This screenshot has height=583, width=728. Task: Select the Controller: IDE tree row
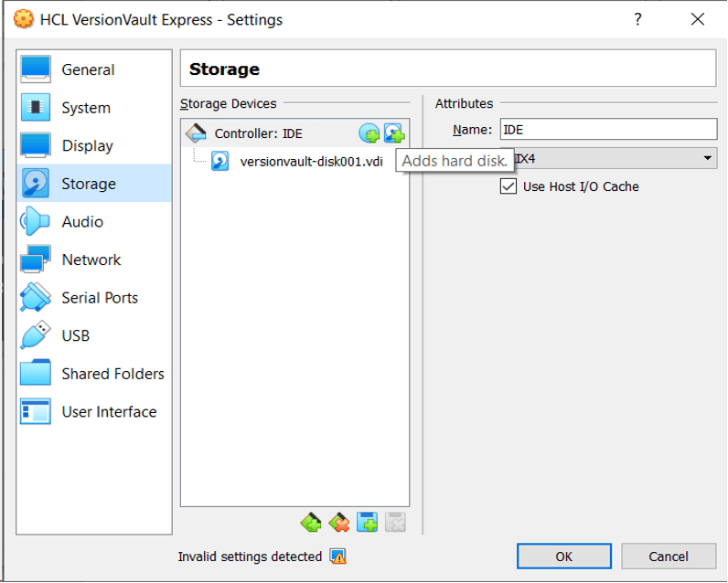tap(295, 133)
